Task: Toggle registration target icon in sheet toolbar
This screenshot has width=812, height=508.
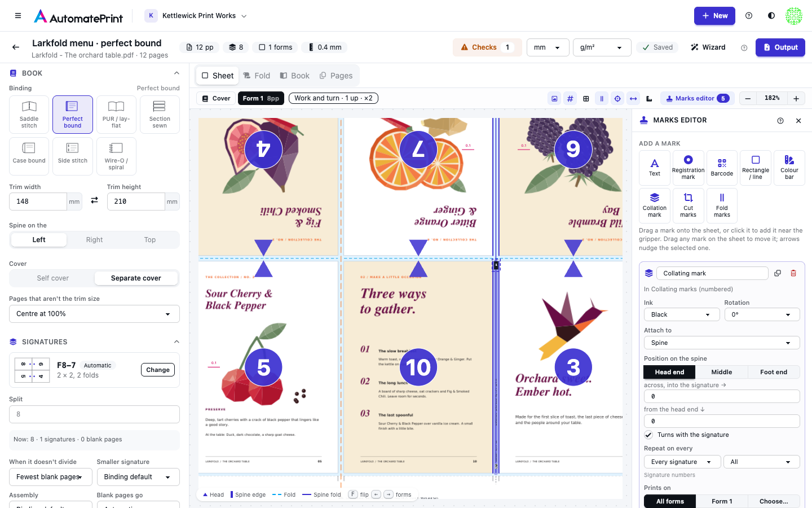Action: click(x=617, y=99)
